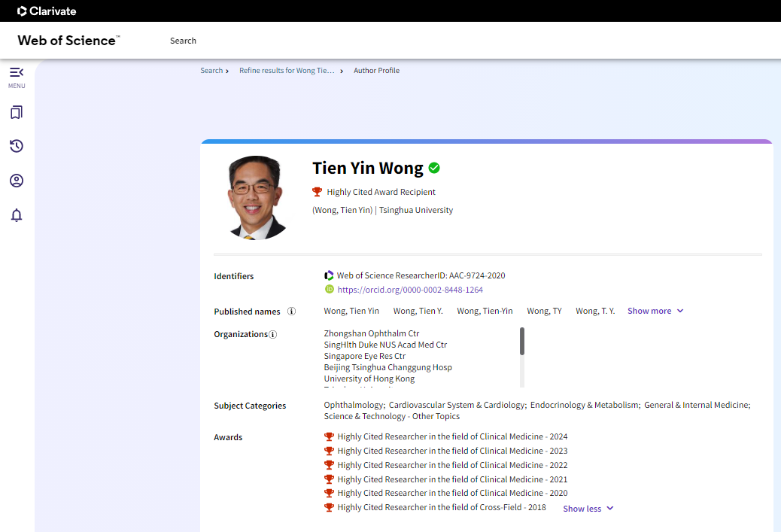Click Tien Yin Wong's profile photo
This screenshot has width=781, height=532.
click(257, 198)
